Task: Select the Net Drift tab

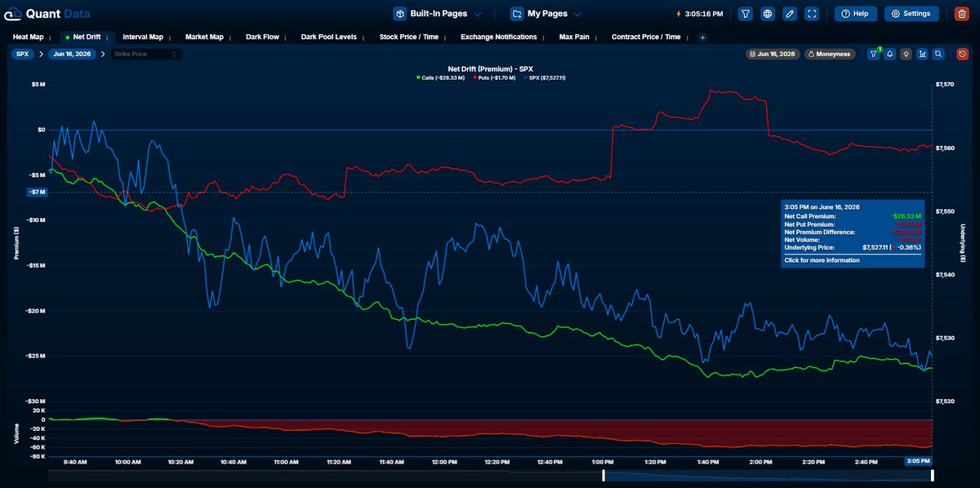Action: 87,37
